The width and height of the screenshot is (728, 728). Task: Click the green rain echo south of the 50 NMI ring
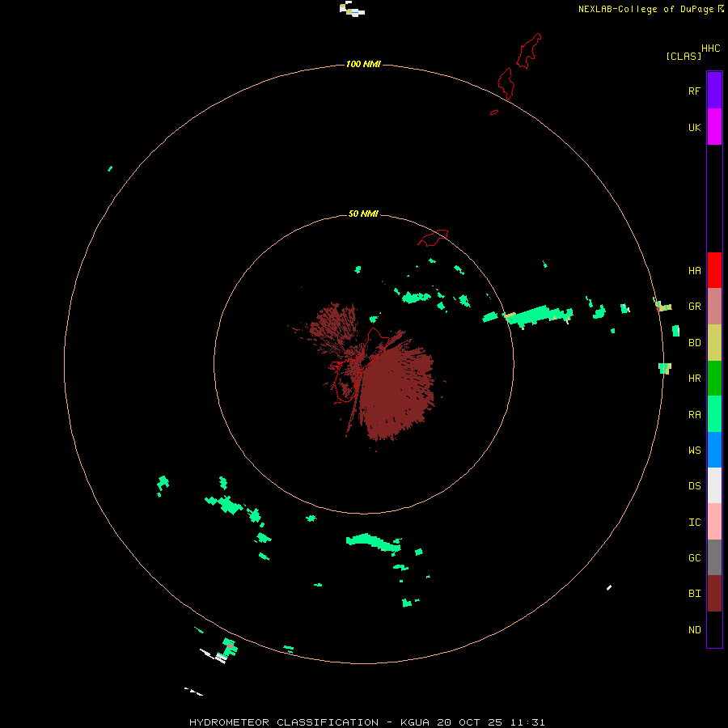374,542
